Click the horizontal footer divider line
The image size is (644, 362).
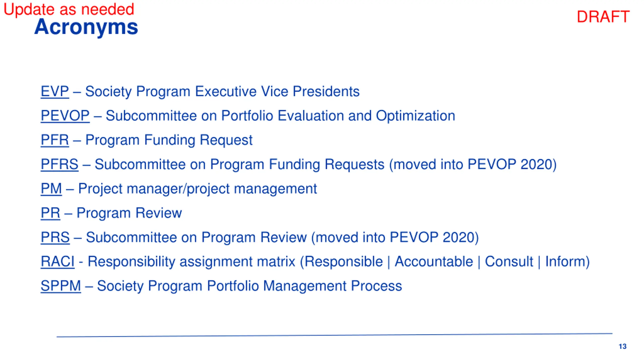tap(335, 335)
